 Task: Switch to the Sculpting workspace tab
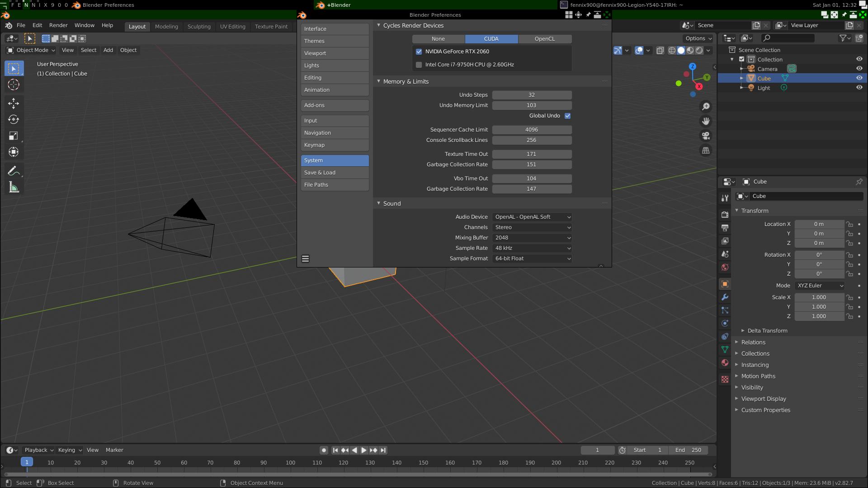coord(199,26)
